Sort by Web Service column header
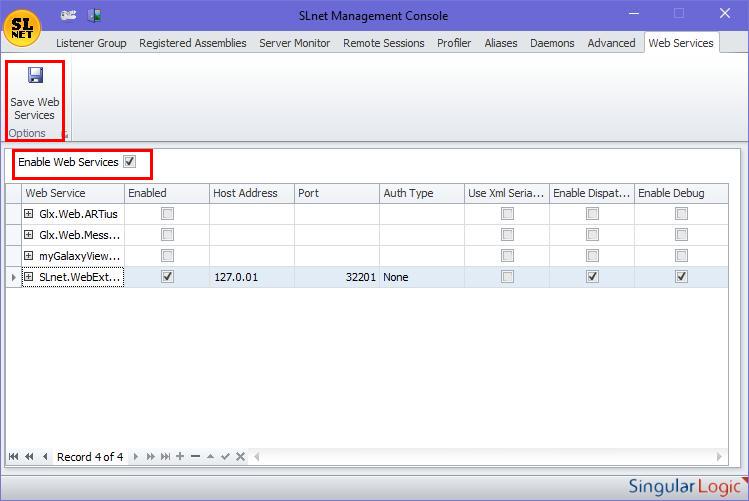749x501 pixels. [x=73, y=193]
